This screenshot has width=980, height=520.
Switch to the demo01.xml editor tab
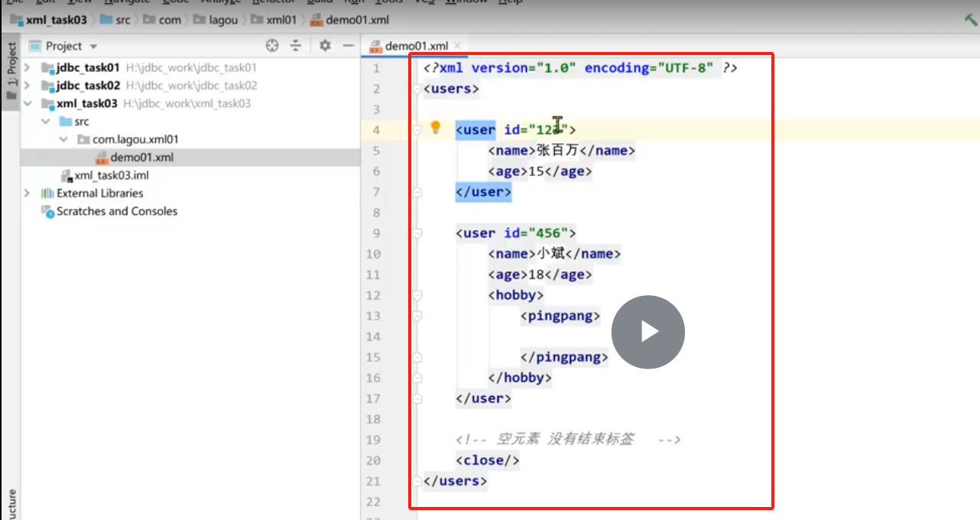click(x=411, y=45)
